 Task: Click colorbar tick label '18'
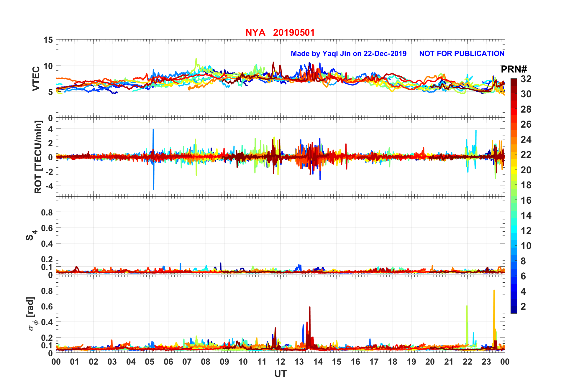[x=526, y=185]
